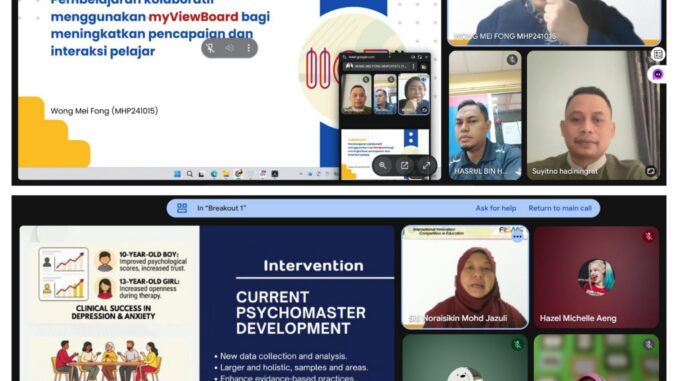Screen dimensions: 678x381
Task: Open picture-in-picture content in a new tab
Action: click(x=404, y=165)
